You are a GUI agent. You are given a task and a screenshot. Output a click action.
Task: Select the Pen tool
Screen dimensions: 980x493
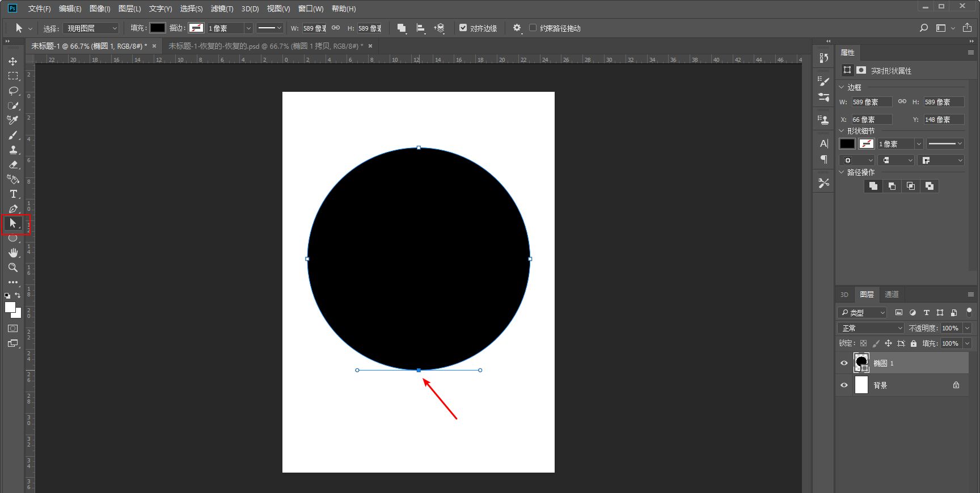coord(13,209)
